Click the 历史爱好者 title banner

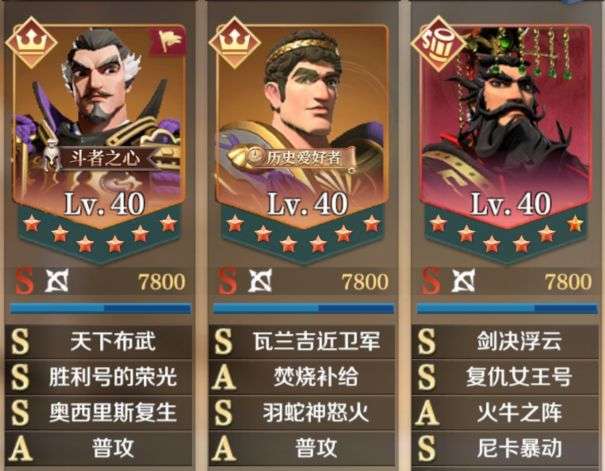(293, 157)
